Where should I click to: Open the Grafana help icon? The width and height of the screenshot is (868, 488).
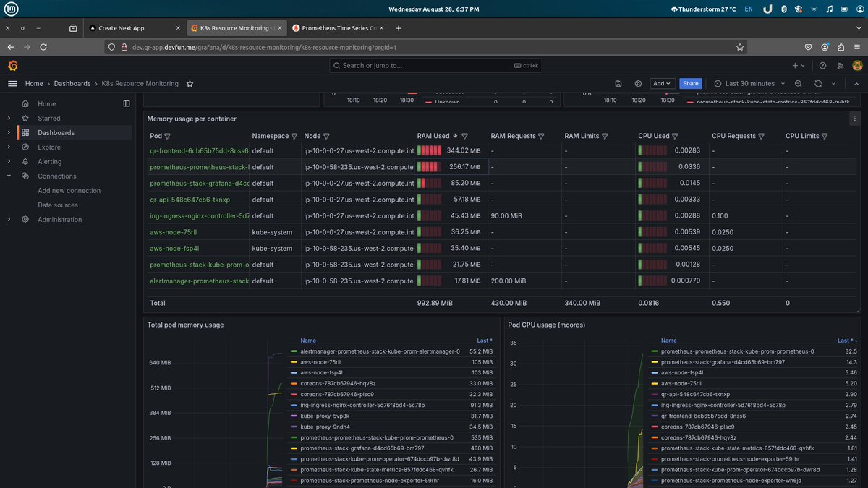822,65
